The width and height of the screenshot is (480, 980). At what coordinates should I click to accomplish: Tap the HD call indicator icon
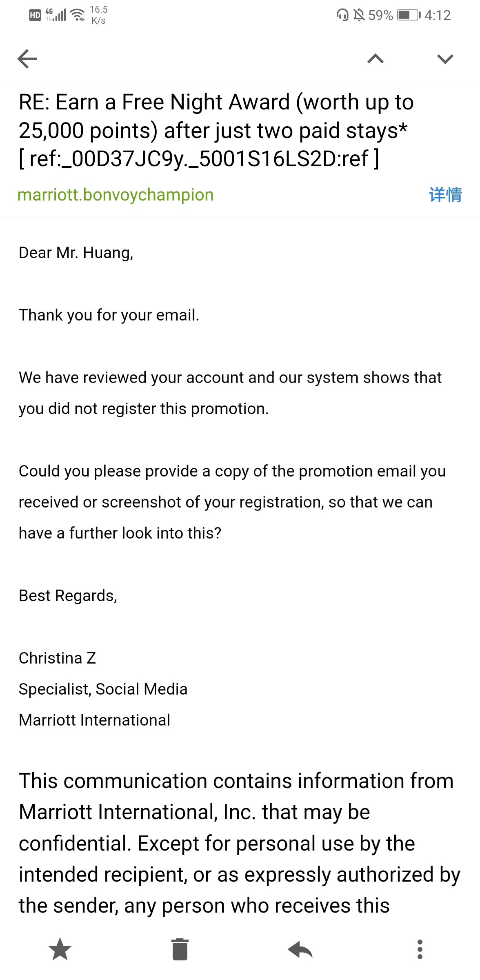click(x=35, y=16)
